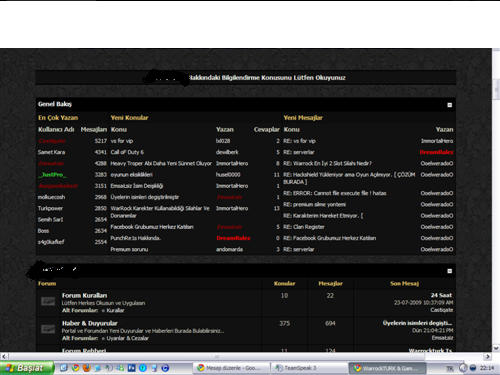Click the Yeni Mesajlar heading
The height and width of the screenshot is (375, 500).
(303, 118)
